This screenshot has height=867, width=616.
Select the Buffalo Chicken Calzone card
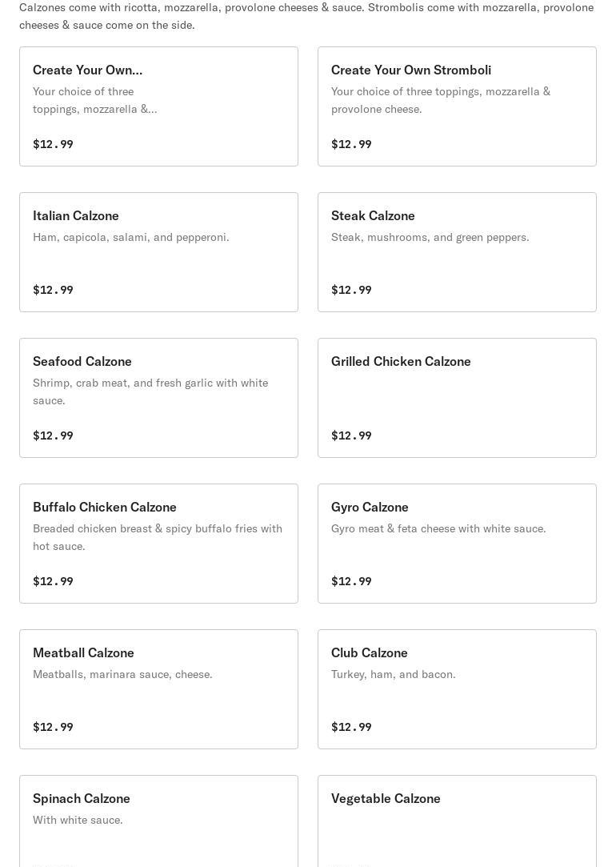pyautogui.click(x=158, y=544)
